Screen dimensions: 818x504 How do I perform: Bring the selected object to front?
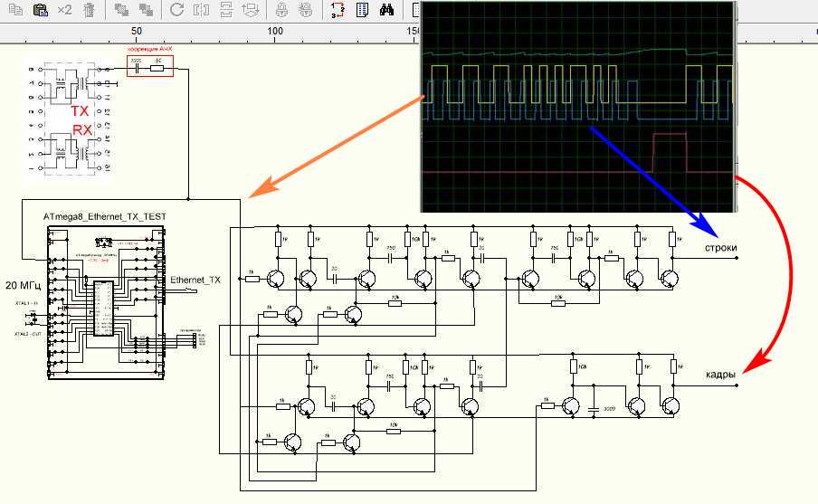pos(121,11)
